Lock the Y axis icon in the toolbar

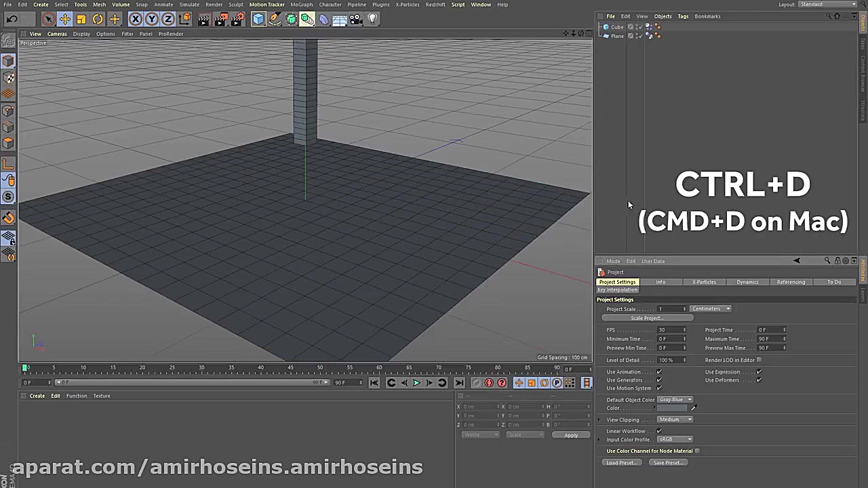tap(152, 18)
